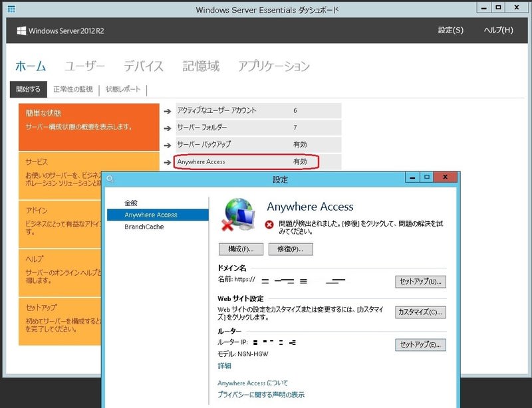
Task: Maximize the dashboard main window
Action: 498,7
